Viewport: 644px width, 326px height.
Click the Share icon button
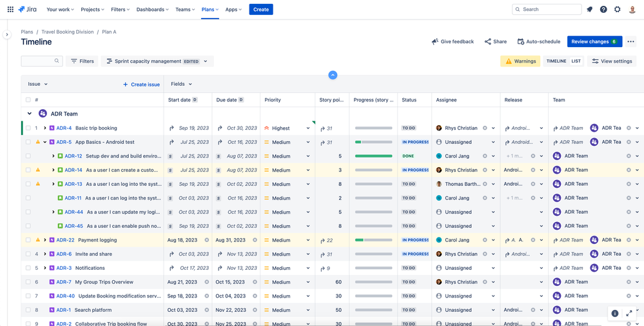[496, 42]
